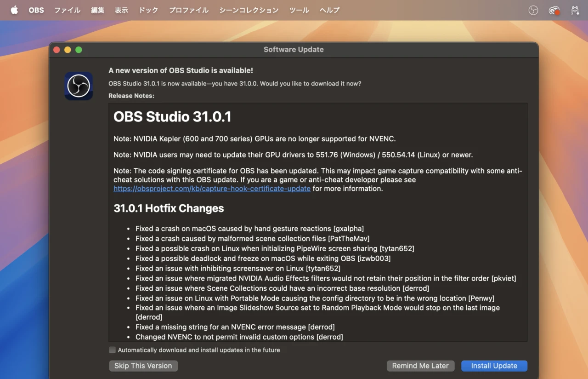The image size is (588, 379).
Task: Click the OBS status icon in menu bar
Action: (x=533, y=10)
